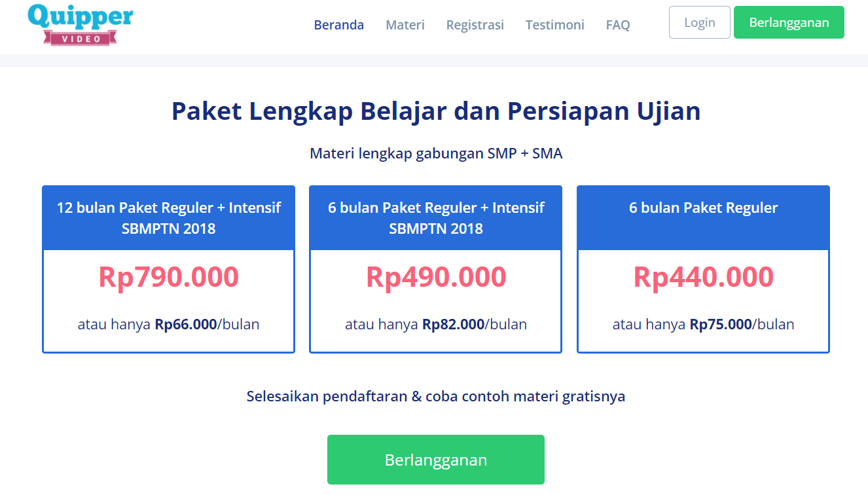
Task: Click the Rp790.000 price label
Action: tap(168, 278)
